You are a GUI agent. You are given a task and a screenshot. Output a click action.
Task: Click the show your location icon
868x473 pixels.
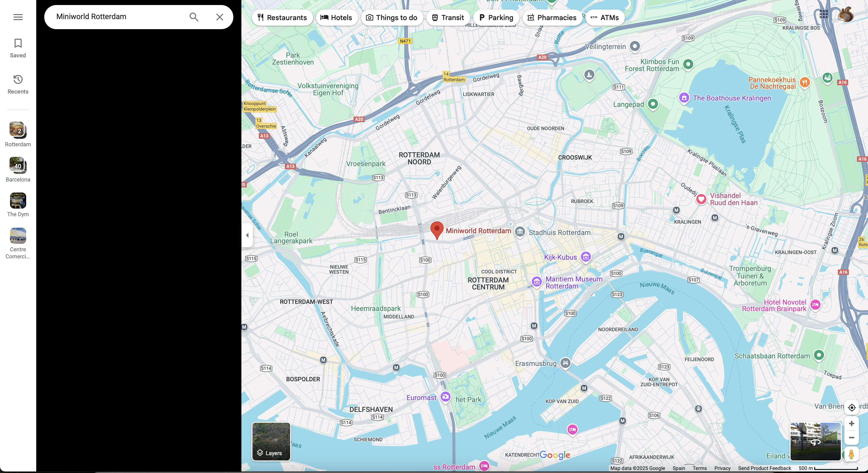(x=851, y=408)
